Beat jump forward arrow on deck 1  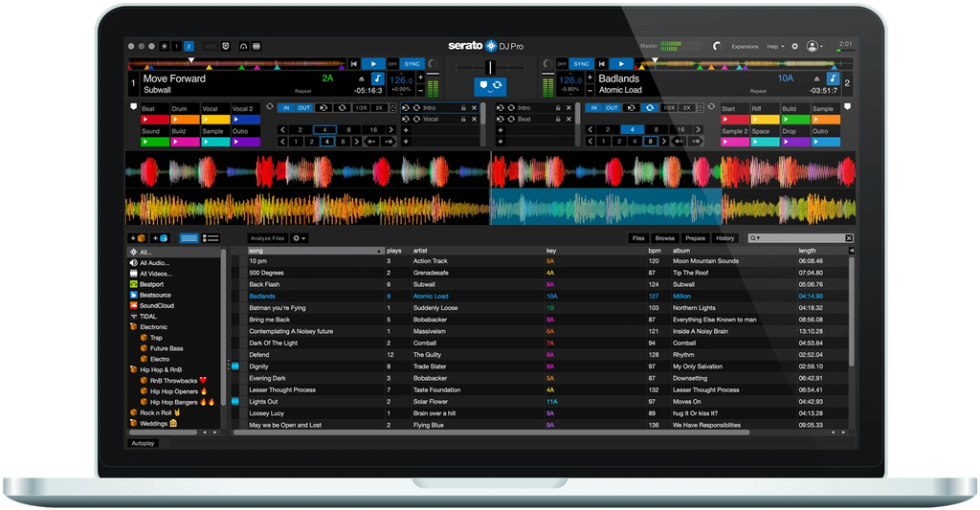click(389, 142)
